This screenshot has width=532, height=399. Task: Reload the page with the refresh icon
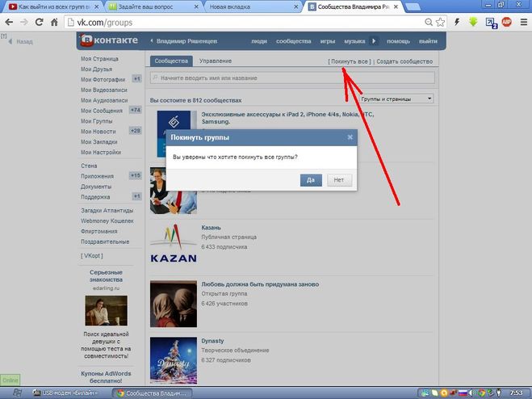point(40,23)
